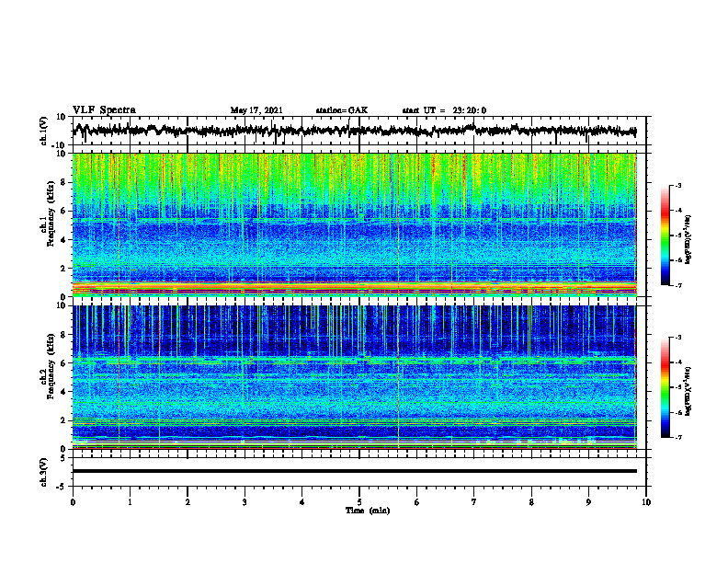Select the "start UT = 23:20:0" text

(444, 110)
